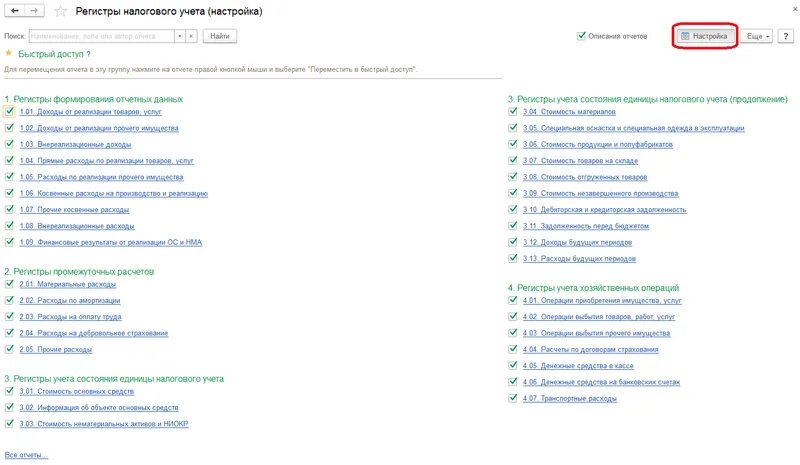Click the Быстрый доступ group heading
The height and width of the screenshot is (465, 800).
point(51,54)
